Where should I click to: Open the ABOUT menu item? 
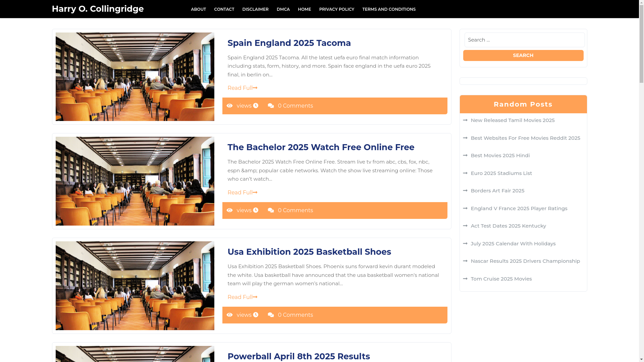click(198, 9)
